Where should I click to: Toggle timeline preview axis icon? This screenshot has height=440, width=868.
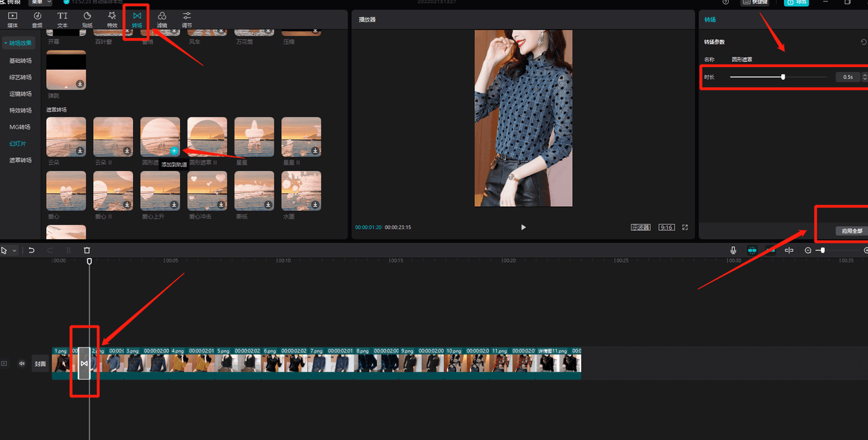789,250
